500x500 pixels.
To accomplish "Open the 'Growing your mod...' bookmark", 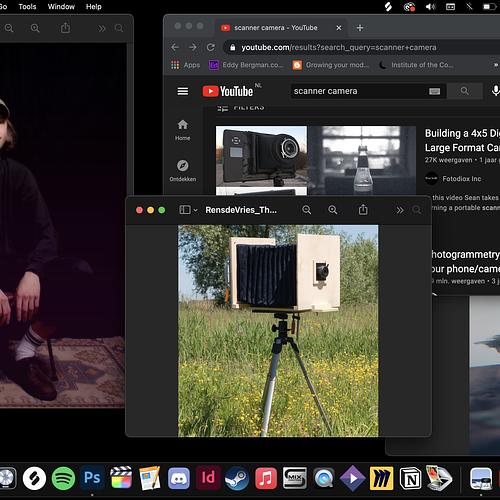I will (x=331, y=65).
